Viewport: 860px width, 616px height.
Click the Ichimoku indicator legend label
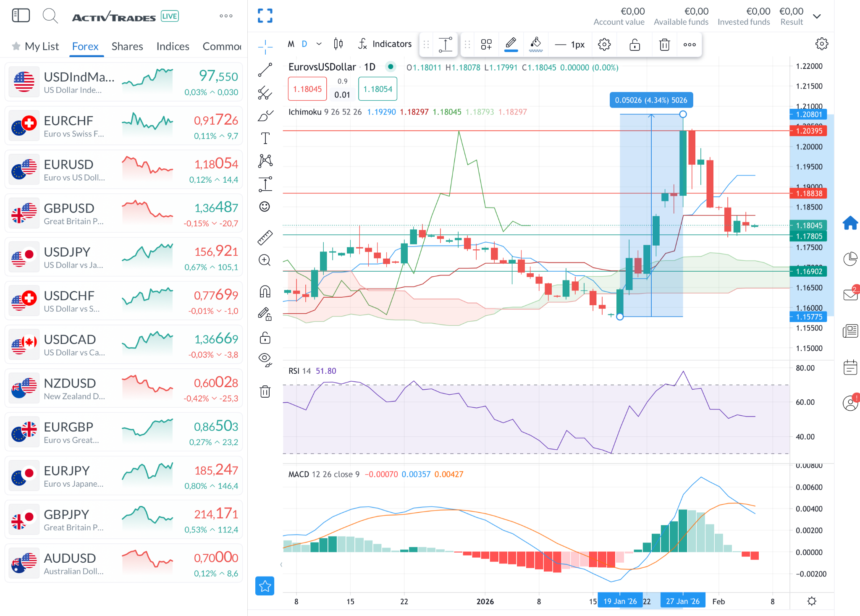[x=304, y=112]
